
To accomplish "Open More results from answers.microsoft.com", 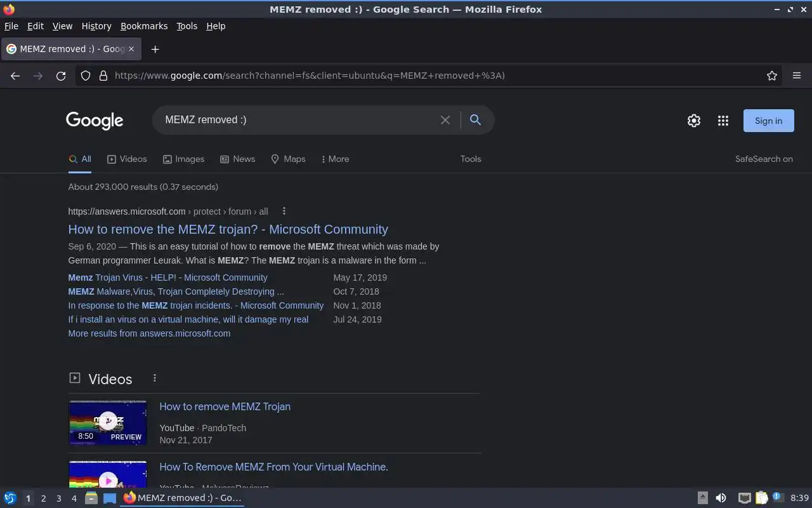I will click(x=149, y=333).
